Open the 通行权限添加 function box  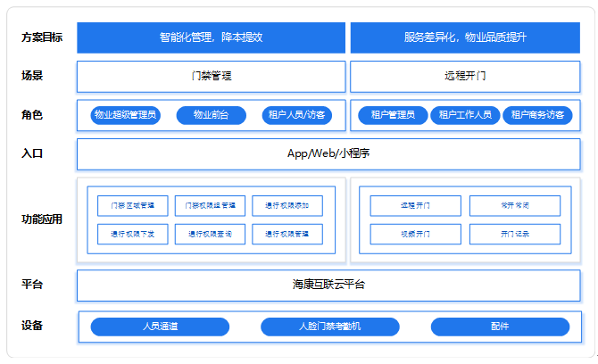pyautogui.click(x=287, y=206)
